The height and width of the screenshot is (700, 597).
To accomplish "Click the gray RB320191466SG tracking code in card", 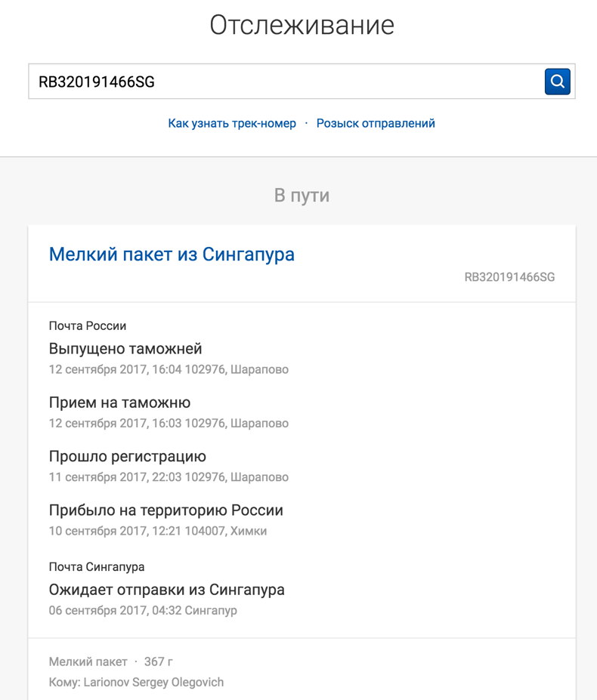I will pyautogui.click(x=509, y=277).
